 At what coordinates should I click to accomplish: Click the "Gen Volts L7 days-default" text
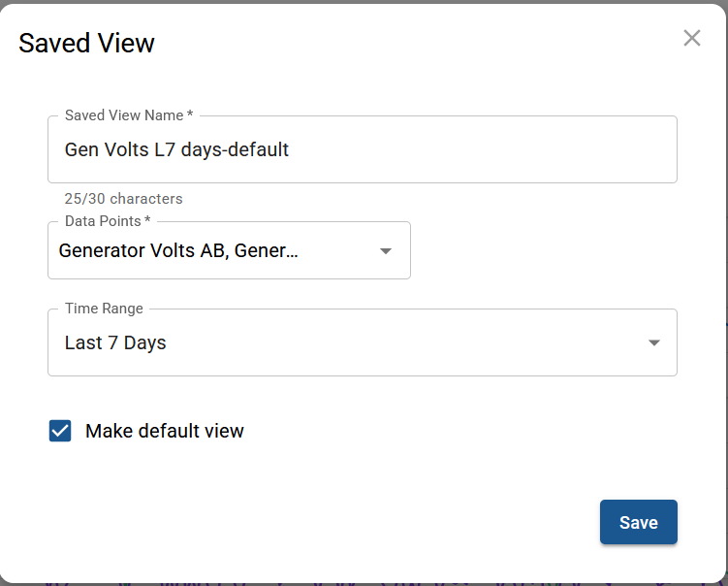coord(176,150)
